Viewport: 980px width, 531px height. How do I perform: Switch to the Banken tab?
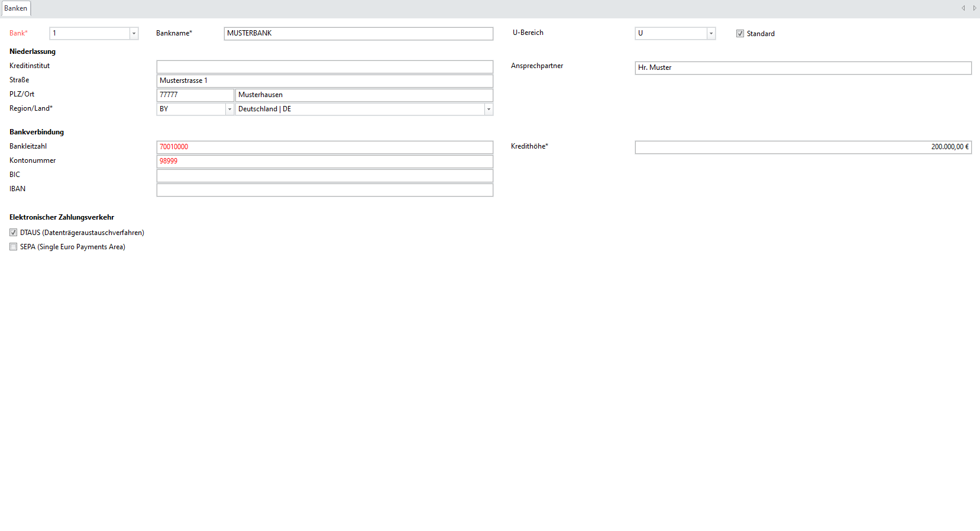[x=16, y=8]
